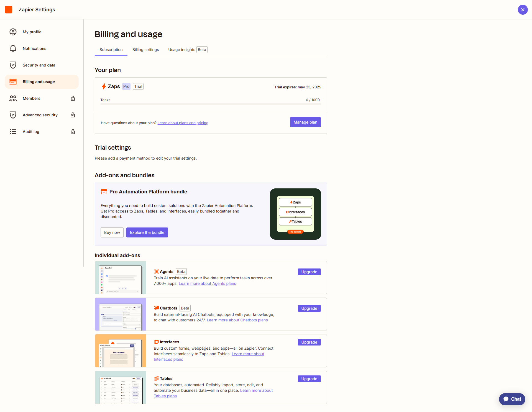Open Learn more about Tables plans link
Viewport: 532px width, 412px height.
tap(256, 390)
